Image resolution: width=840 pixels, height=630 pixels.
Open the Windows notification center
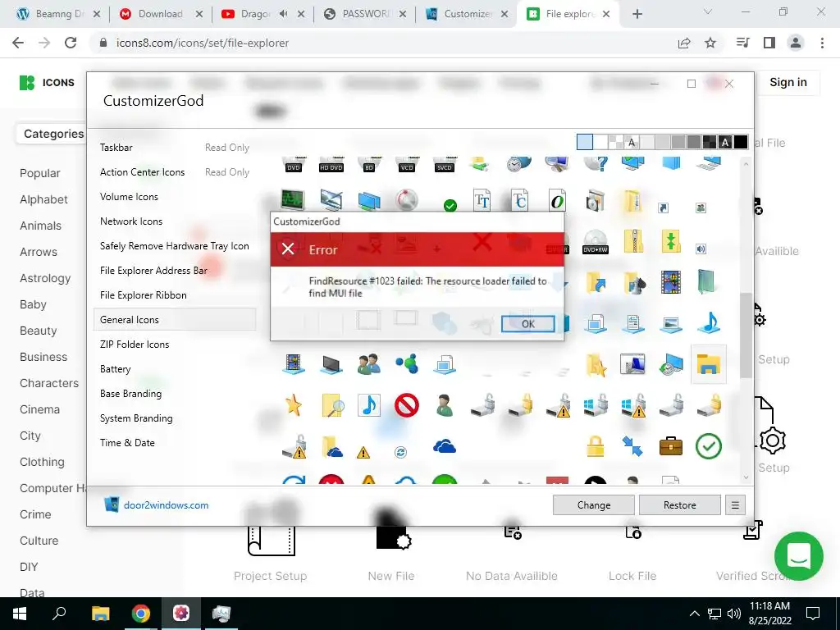point(813,614)
